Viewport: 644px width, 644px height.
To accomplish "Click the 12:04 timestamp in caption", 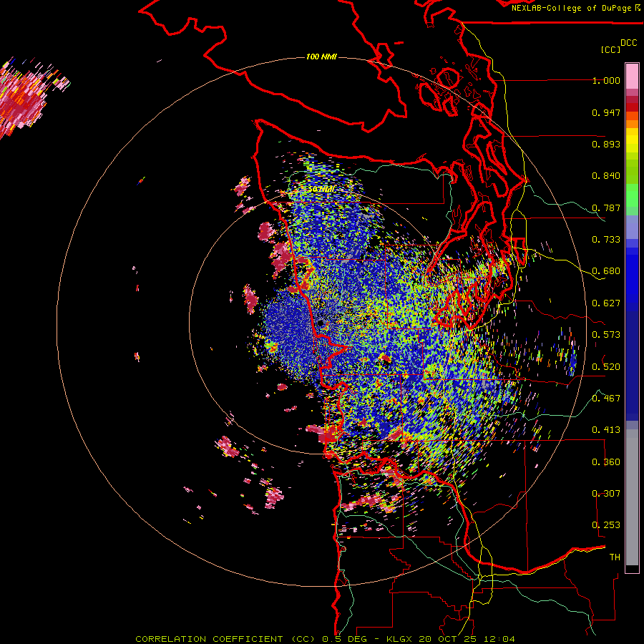I will click(500, 639).
